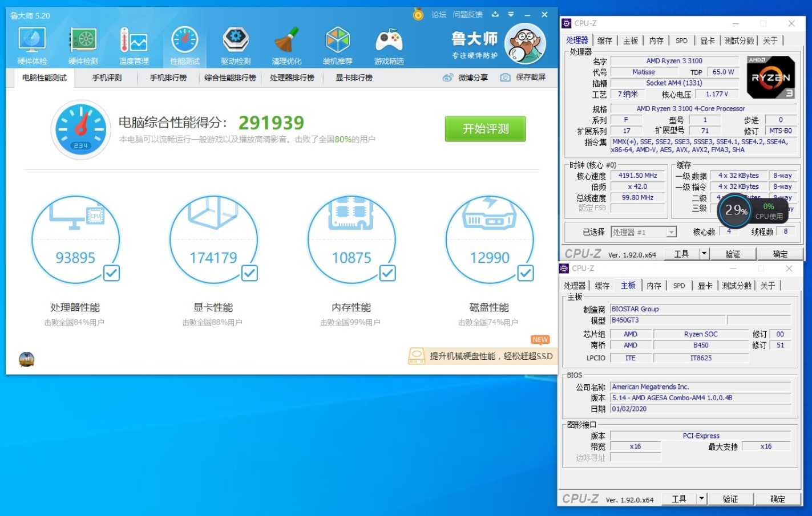Toggle the 磁盘性能 checkbox
Screen dimensions: 812x516
tap(526, 273)
